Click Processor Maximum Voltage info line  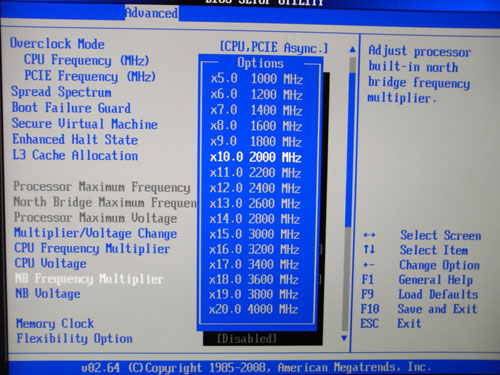(95, 218)
